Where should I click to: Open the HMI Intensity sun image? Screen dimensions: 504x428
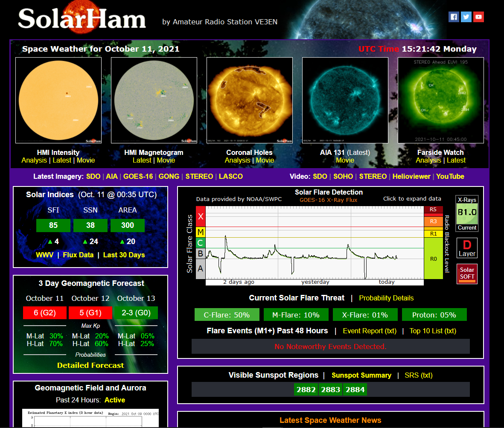(x=58, y=100)
